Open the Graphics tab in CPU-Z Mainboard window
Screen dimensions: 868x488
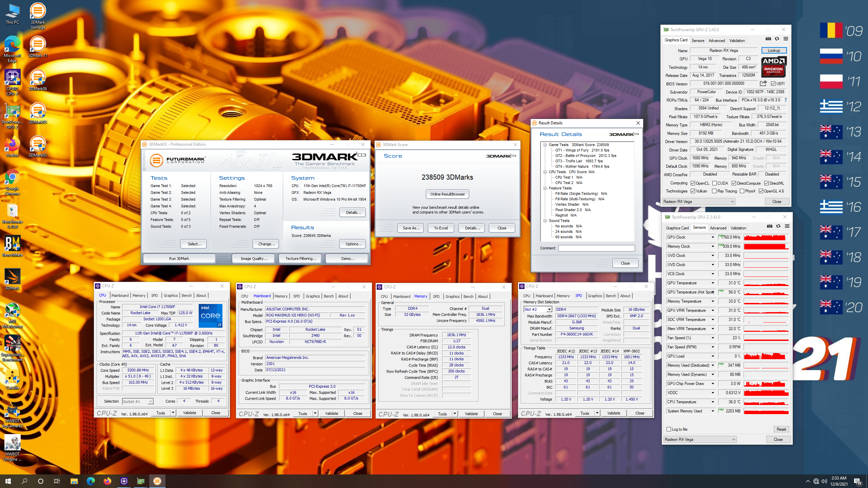click(x=313, y=296)
